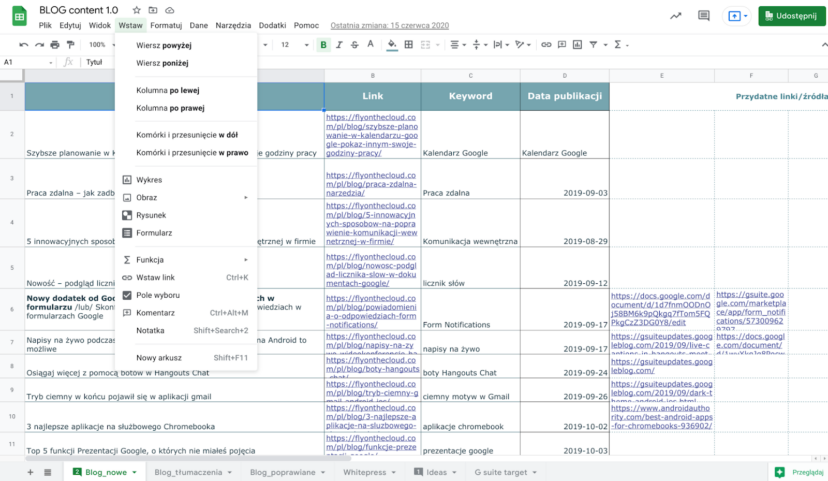Image resolution: width=828 pixels, height=481 pixels.
Task: Open text wrapping dropdown
Action: tap(501, 45)
